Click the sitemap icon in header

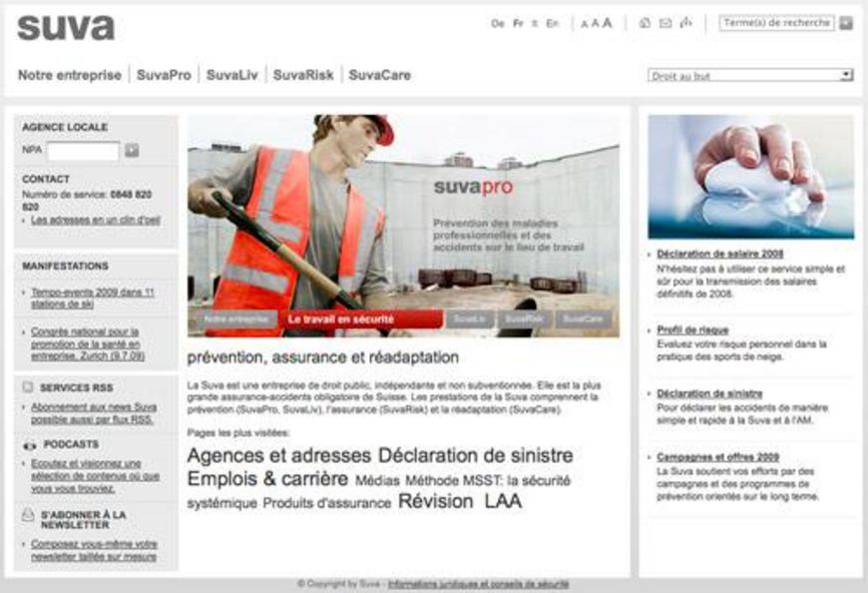pos(686,23)
